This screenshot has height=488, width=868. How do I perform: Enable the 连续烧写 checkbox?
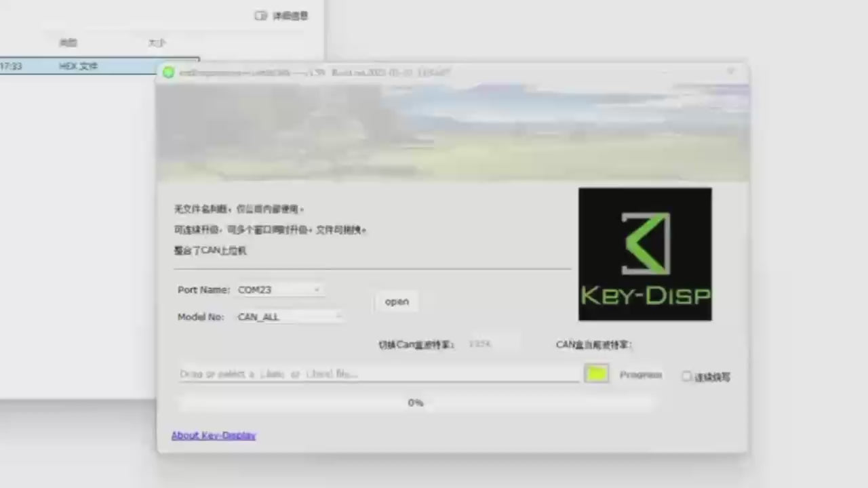click(x=687, y=376)
